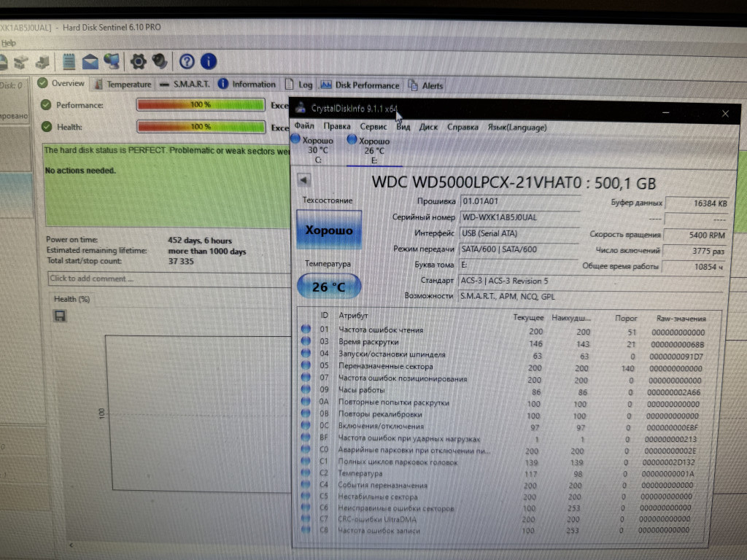Click the monitor network toolbar icon

coord(112,61)
